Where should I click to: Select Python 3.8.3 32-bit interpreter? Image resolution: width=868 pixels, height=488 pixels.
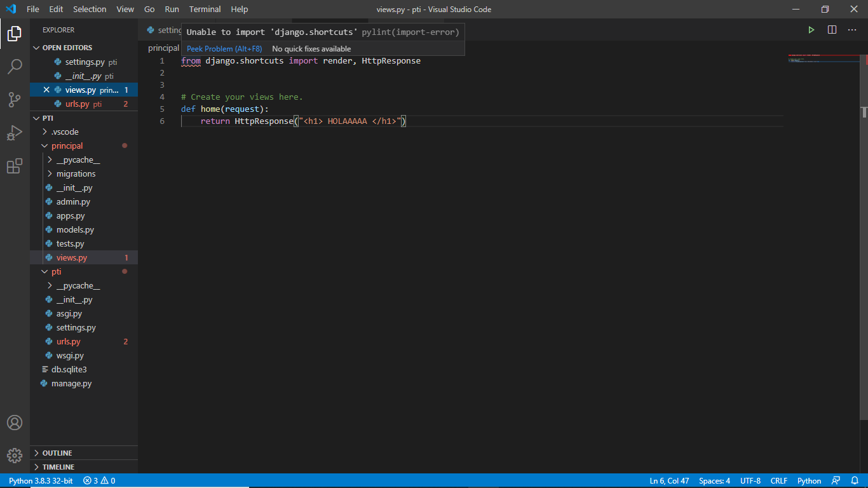pos(41,481)
